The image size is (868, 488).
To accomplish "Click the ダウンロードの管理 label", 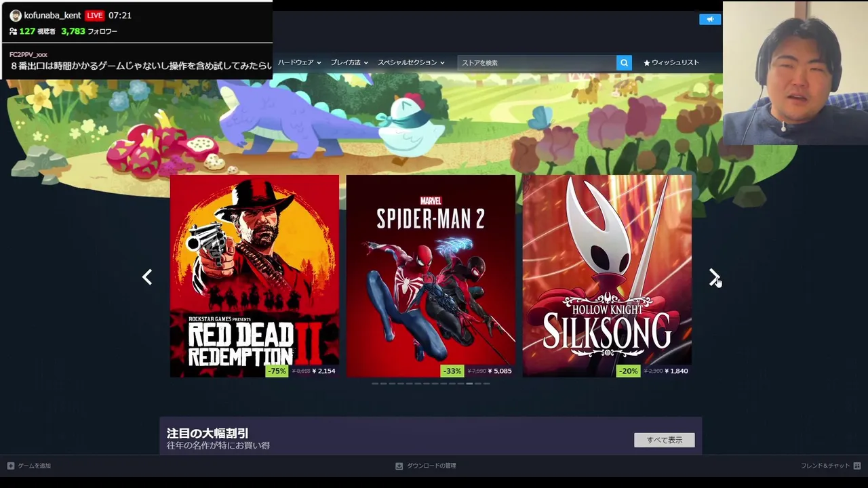I will click(x=431, y=466).
